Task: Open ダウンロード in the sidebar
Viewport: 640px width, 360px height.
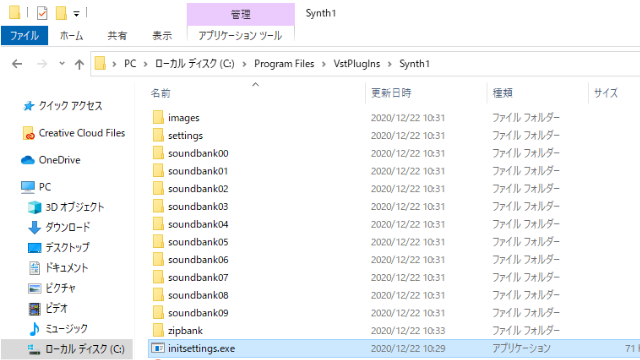Action: tap(67, 227)
